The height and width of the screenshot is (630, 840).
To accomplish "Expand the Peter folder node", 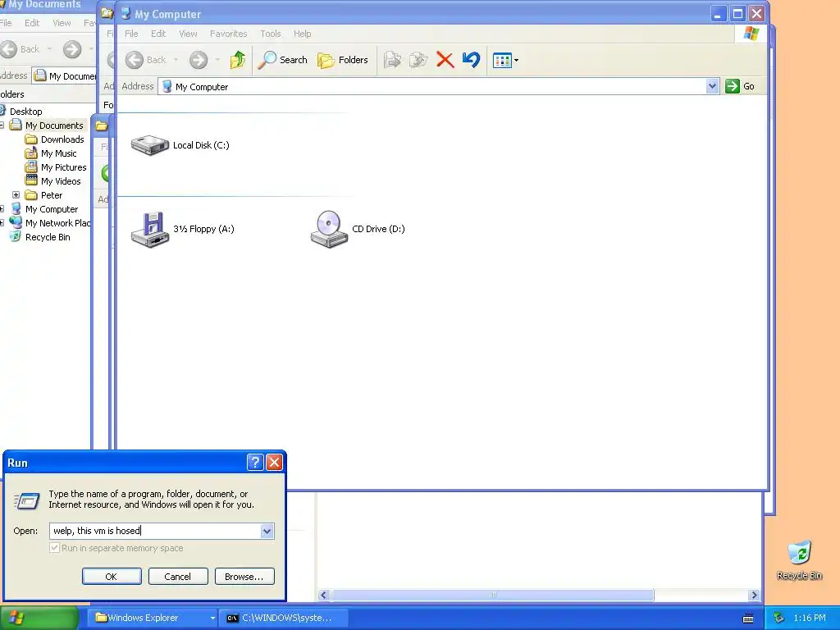I will (x=16, y=195).
